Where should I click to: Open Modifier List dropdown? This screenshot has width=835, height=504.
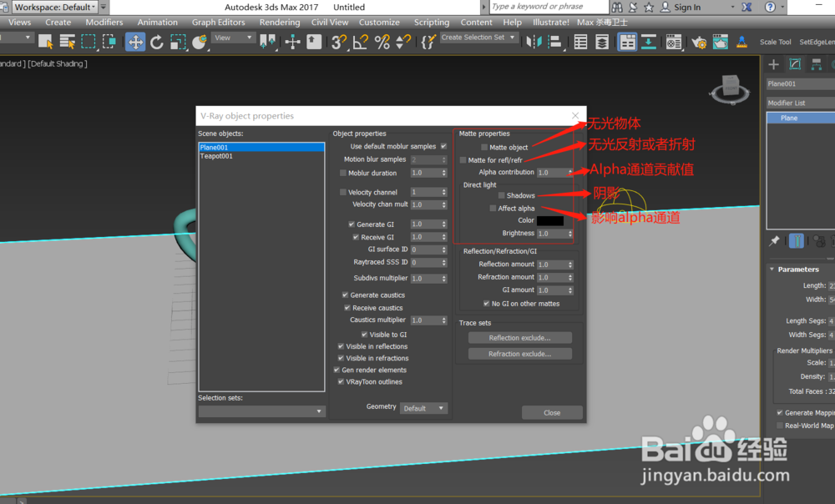point(801,103)
